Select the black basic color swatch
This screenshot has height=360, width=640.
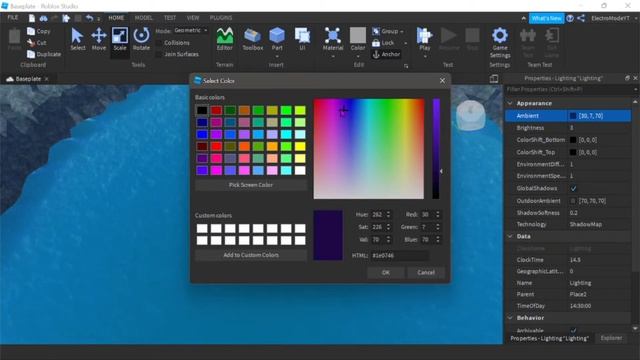point(202,110)
